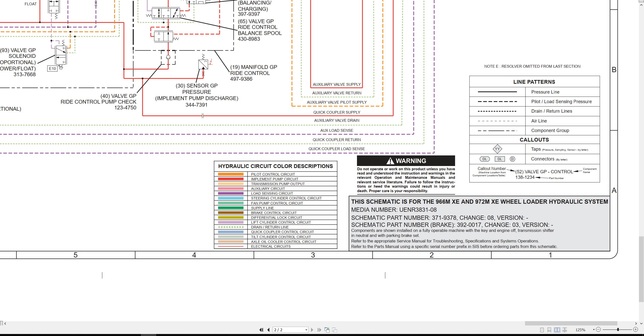644x336 pixels.
Task: Click '(65) VALVE GP' callout text
Action: (256, 21)
